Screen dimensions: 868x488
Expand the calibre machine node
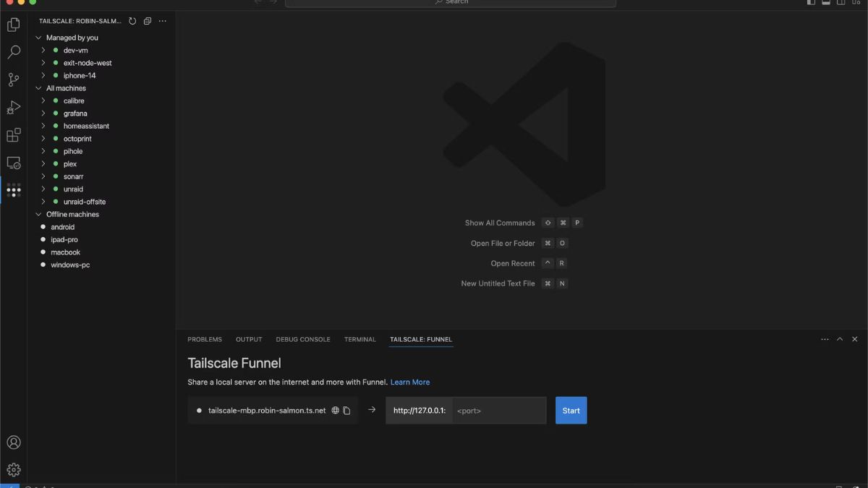pyautogui.click(x=43, y=100)
